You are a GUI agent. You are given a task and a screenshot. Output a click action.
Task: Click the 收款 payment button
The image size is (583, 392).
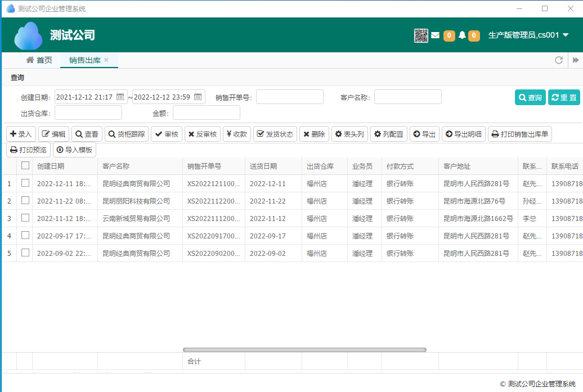click(x=237, y=134)
